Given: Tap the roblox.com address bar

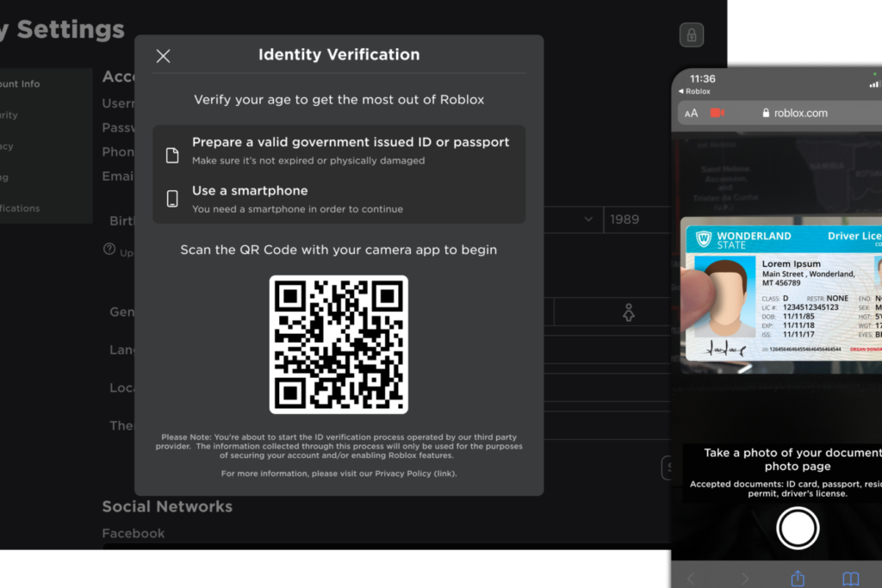Looking at the screenshot, I should pos(795,113).
